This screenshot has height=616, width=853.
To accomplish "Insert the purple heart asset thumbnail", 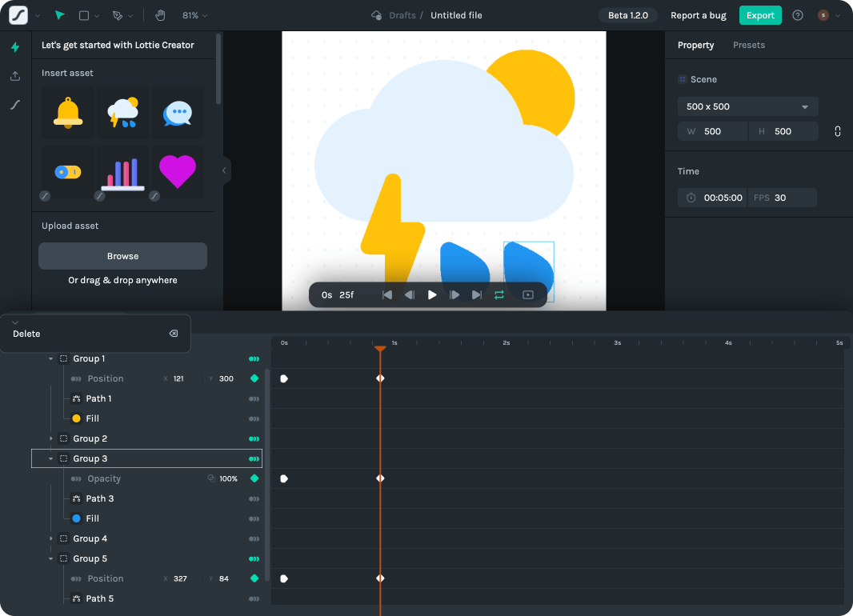I will (x=177, y=171).
